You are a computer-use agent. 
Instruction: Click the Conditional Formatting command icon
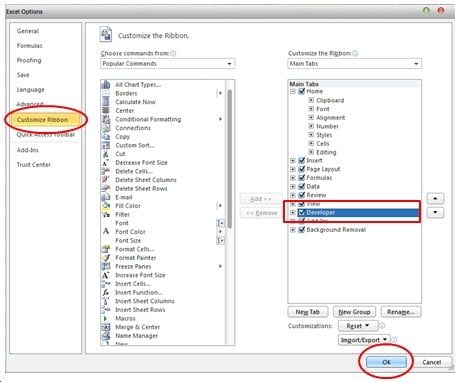pos(106,119)
